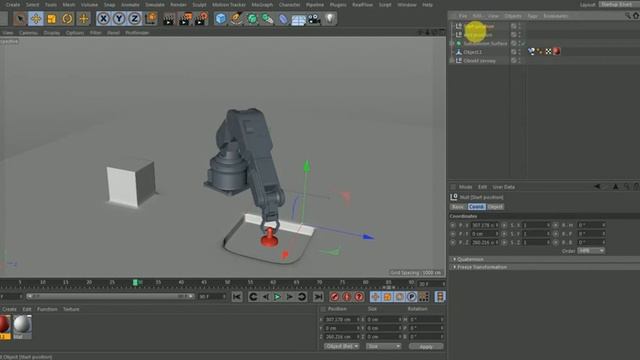
Task: Add a Cube primitive object
Action: 221,19
